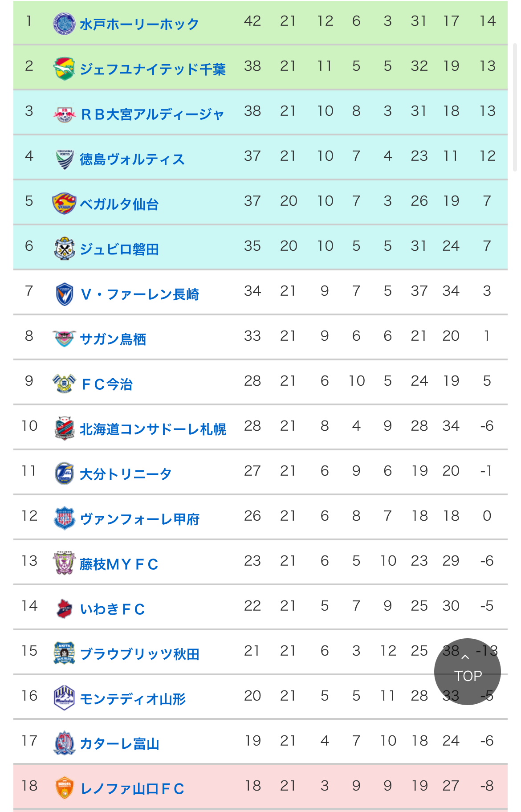Image resolution: width=521 pixels, height=812 pixels.
Task: Open the モンテディオ山形 team link
Action: 133,699
